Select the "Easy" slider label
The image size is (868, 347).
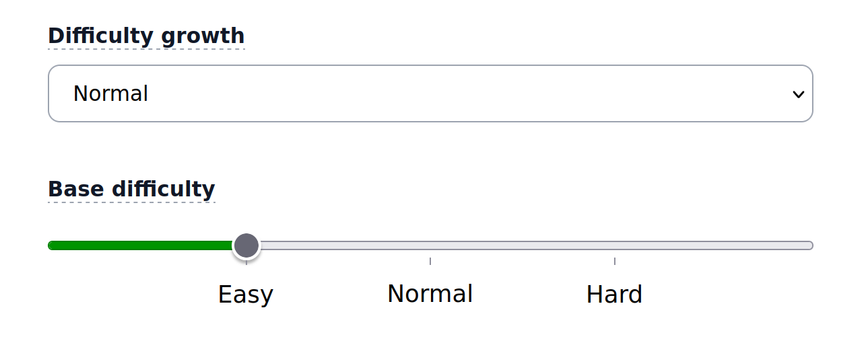point(245,295)
